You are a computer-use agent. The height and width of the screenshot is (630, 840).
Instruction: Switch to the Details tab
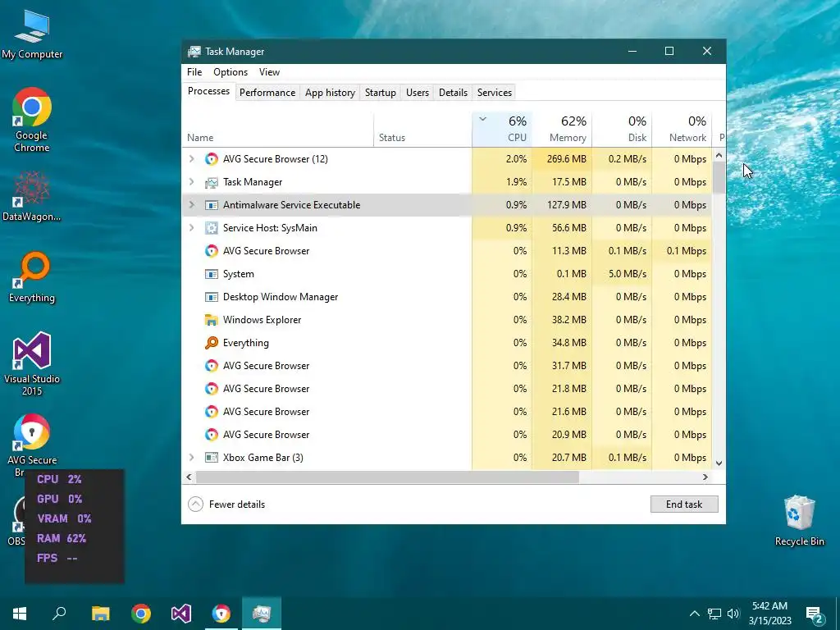pos(453,92)
